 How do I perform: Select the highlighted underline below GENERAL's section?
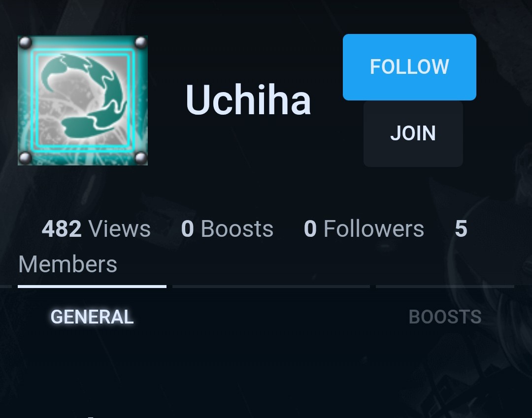point(92,287)
